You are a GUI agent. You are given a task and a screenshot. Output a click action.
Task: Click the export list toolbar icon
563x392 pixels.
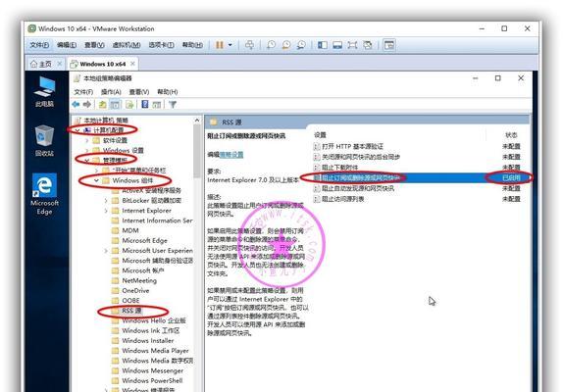click(x=129, y=104)
